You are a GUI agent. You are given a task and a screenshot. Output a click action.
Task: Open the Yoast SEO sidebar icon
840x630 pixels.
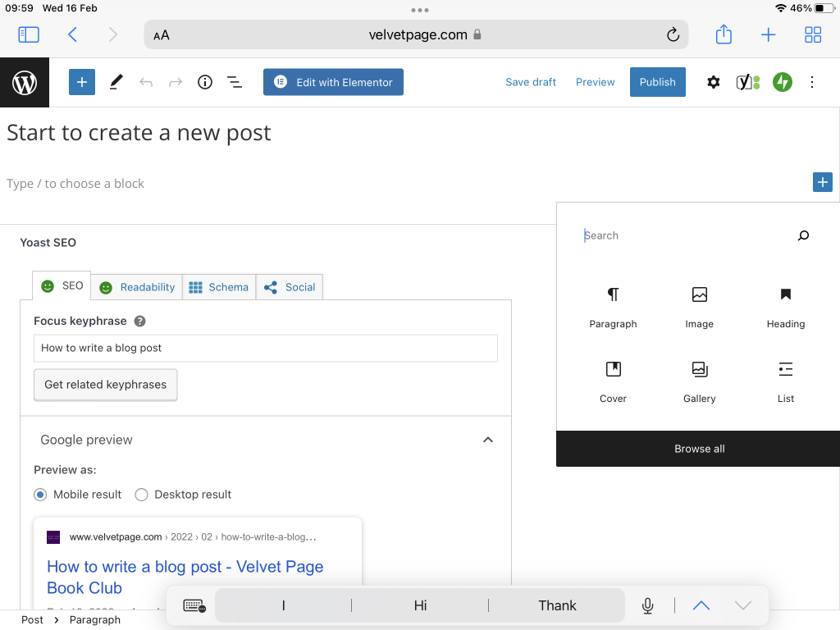[748, 82]
